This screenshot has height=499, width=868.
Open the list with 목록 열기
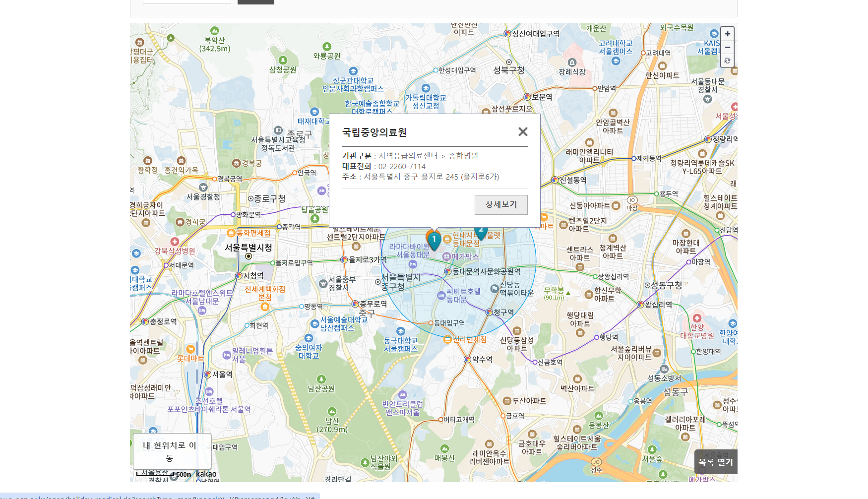716,462
